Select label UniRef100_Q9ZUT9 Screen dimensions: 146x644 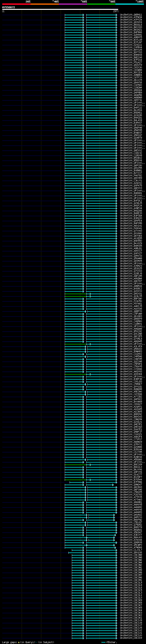tap(131, 65)
